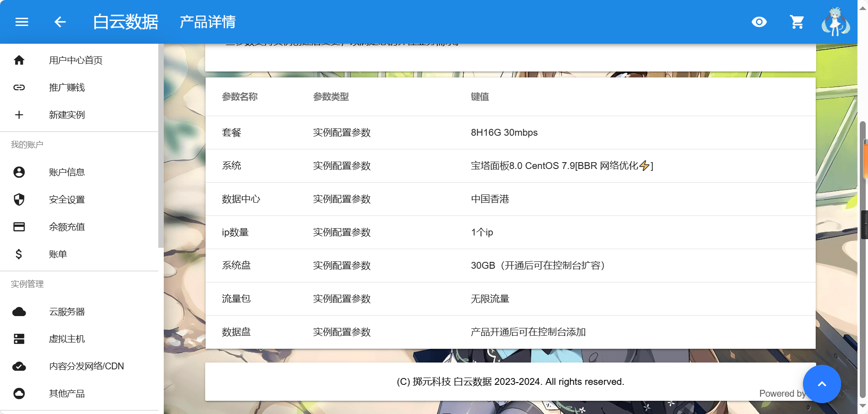Click the link icon beside 推广赚钱
The image size is (868, 414).
[19, 87]
